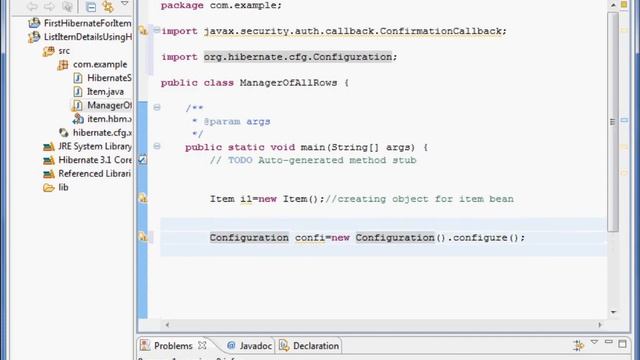The height and width of the screenshot is (360, 640).
Task: Maximize the Problems view panel
Action: coord(622,344)
